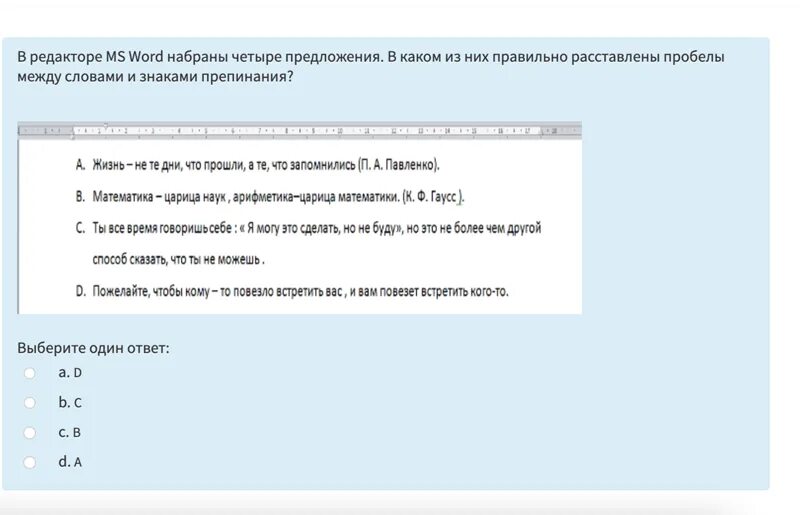Click the answer label 'd. A'
Image resolution: width=800 pixels, height=515 pixels.
pos(70,462)
